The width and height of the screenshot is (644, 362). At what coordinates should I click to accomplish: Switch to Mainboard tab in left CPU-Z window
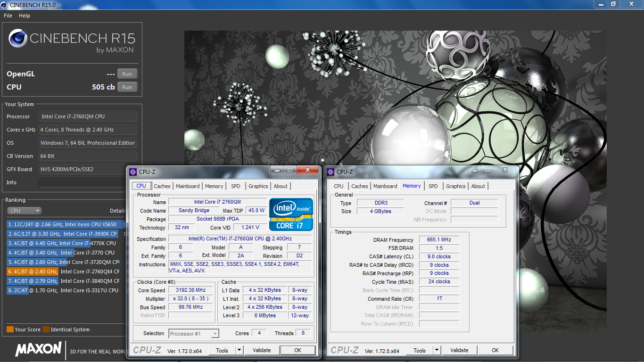coord(188,186)
